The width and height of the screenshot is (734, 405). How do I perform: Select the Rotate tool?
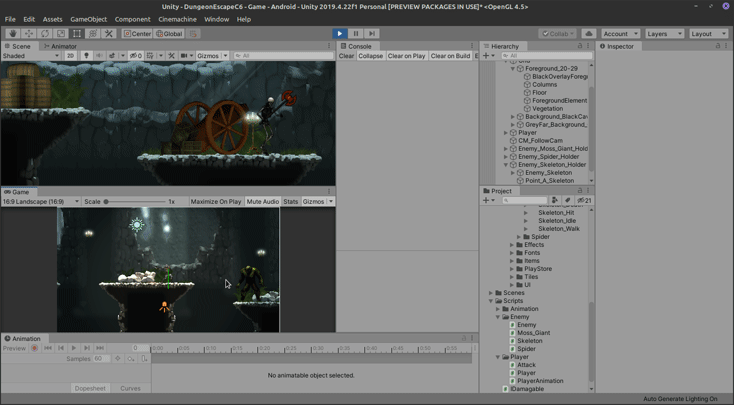point(45,34)
